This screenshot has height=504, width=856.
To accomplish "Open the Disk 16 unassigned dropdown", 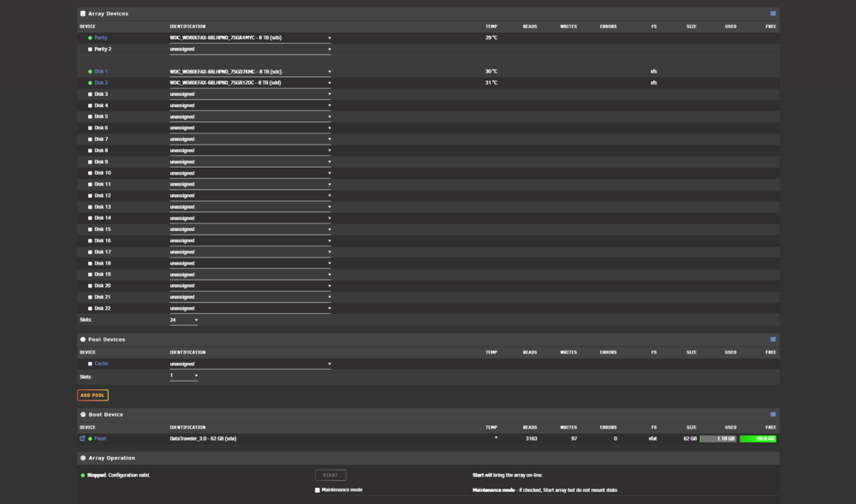I will pyautogui.click(x=250, y=240).
